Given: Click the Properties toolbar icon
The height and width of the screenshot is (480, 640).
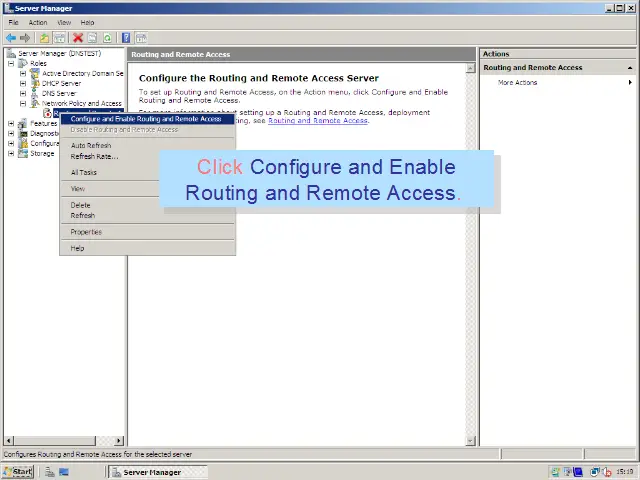Looking at the screenshot, I should (92, 38).
